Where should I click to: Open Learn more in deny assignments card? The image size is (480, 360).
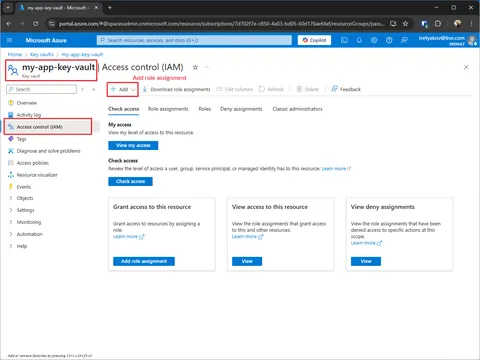pyautogui.click(x=366, y=243)
